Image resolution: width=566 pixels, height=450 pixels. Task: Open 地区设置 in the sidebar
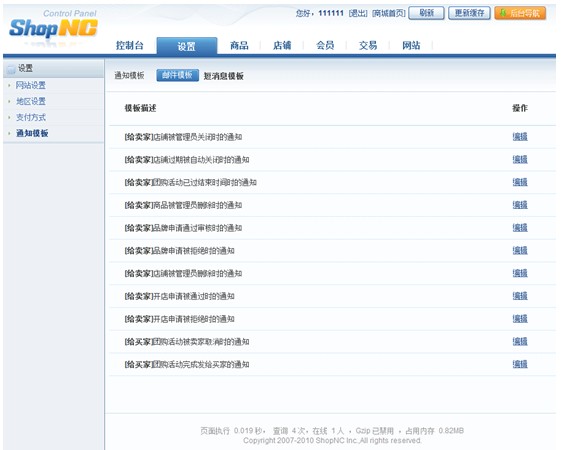(31, 101)
